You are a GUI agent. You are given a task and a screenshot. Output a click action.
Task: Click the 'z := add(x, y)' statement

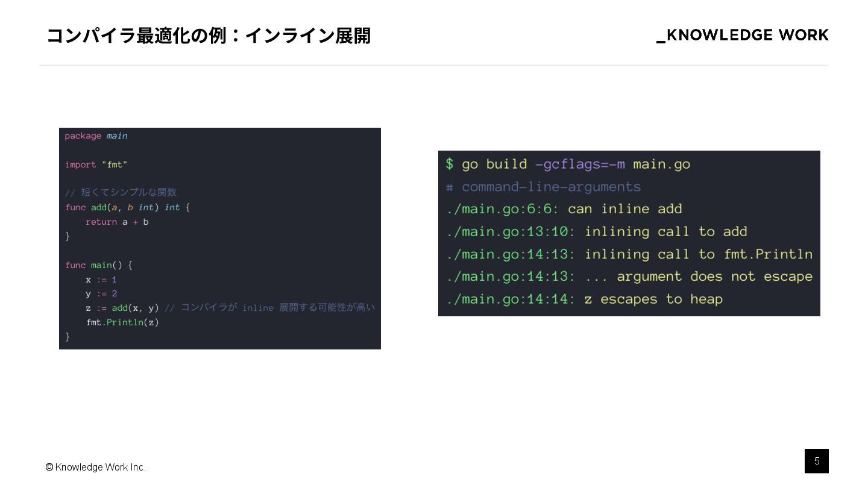tap(122, 308)
